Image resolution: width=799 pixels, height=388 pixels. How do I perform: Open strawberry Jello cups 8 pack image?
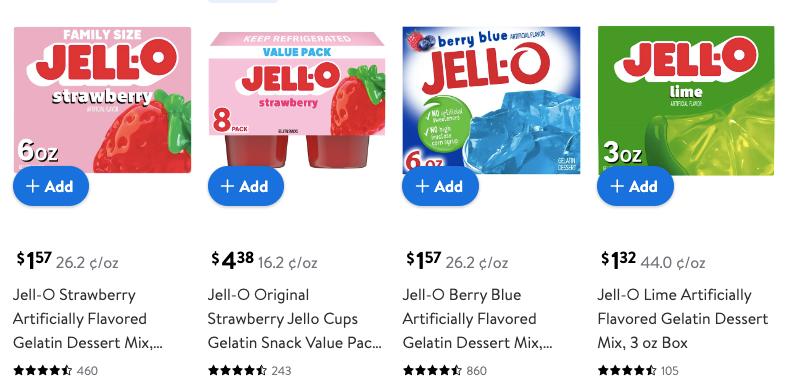coord(297,100)
